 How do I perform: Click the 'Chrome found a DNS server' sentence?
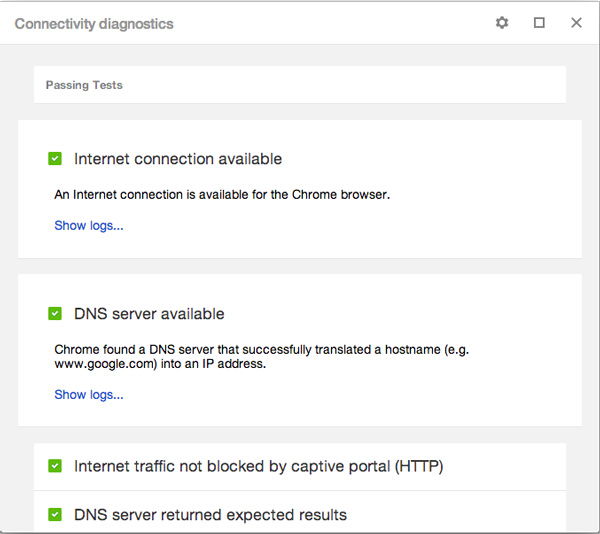pyautogui.click(x=260, y=350)
